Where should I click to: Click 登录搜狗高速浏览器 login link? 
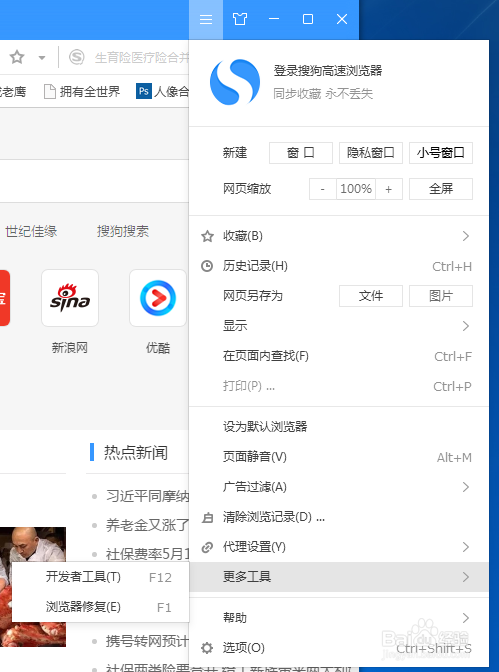[328, 71]
